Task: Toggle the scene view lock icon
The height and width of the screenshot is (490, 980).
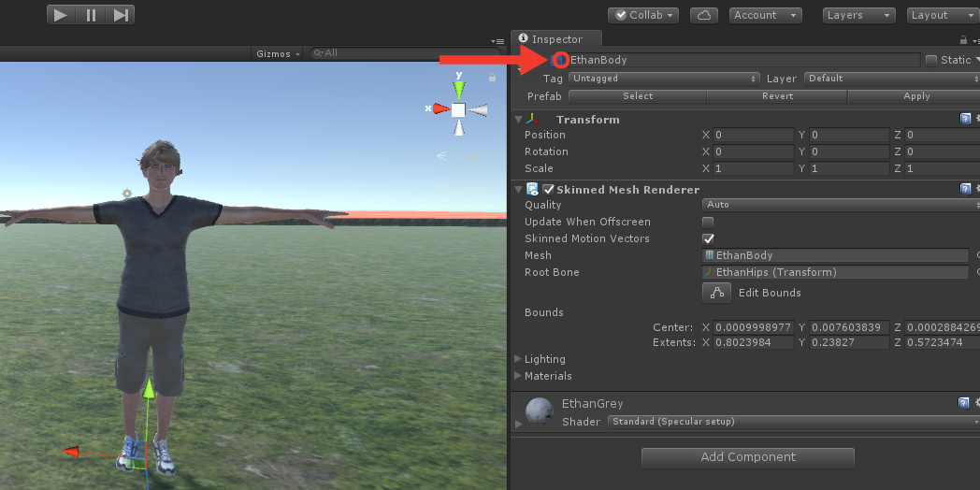Action: 493,79
